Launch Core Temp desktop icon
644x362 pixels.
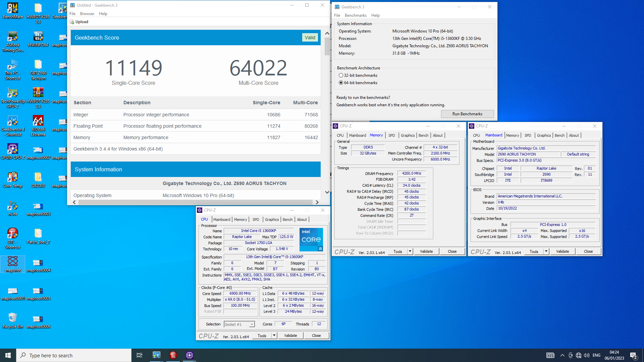pyautogui.click(x=13, y=180)
